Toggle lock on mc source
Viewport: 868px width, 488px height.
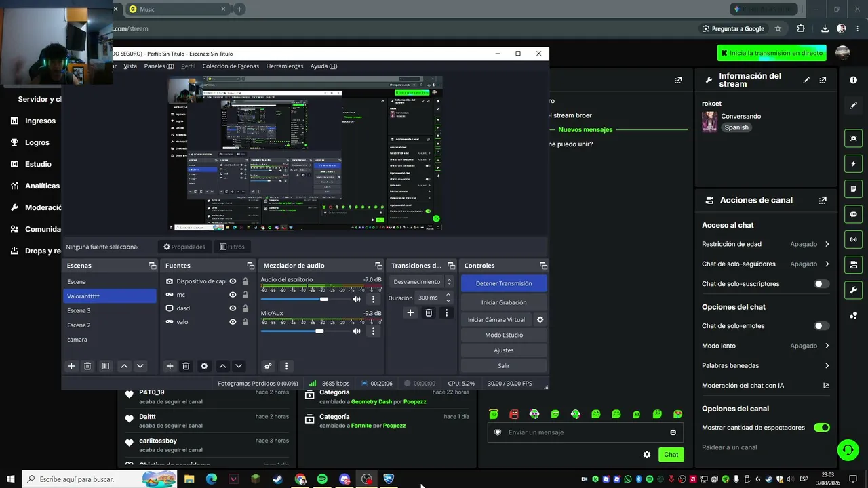click(x=245, y=295)
